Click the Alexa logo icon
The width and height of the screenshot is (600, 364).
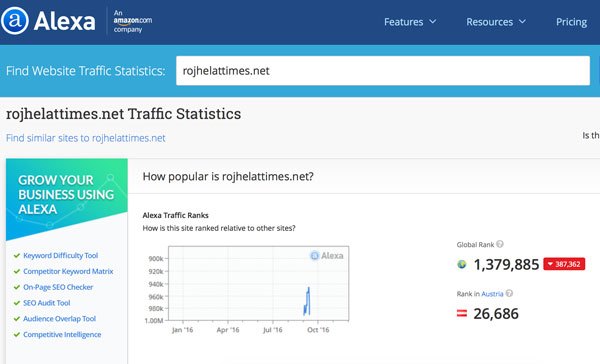coord(15,21)
